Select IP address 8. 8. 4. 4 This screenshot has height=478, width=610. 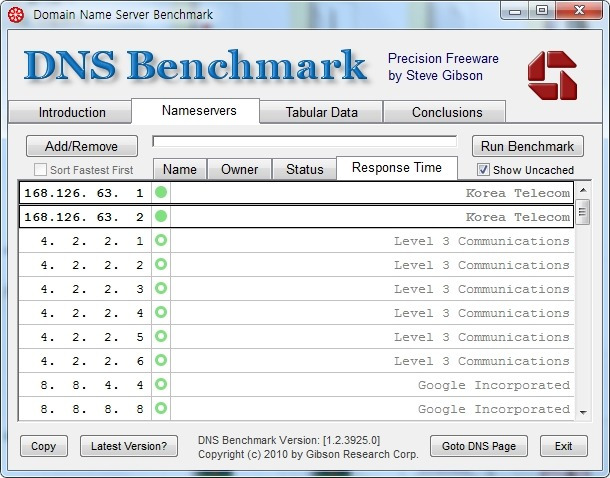(x=92, y=385)
